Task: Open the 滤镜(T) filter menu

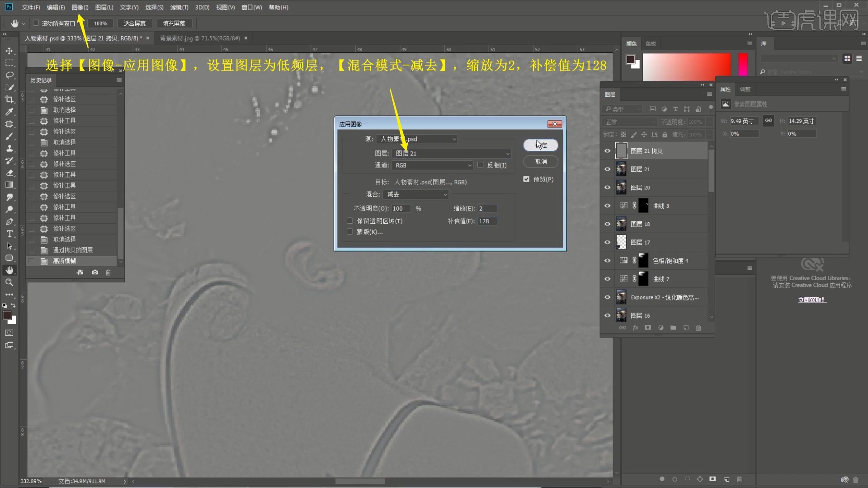Action: click(179, 7)
